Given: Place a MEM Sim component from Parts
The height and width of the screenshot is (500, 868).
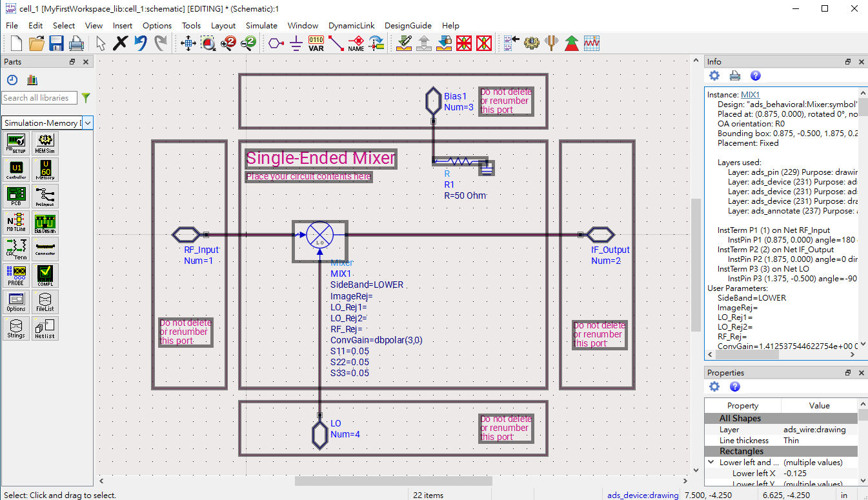Looking at the screenshot, I should coord(45,143).
